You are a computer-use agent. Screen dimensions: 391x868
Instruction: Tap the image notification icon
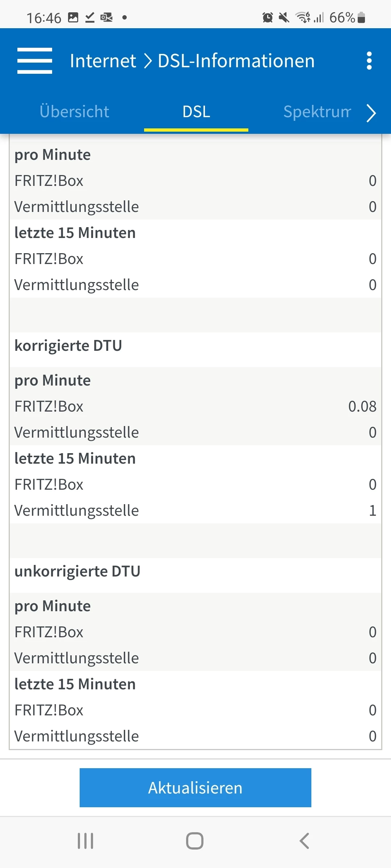(73, 17)
